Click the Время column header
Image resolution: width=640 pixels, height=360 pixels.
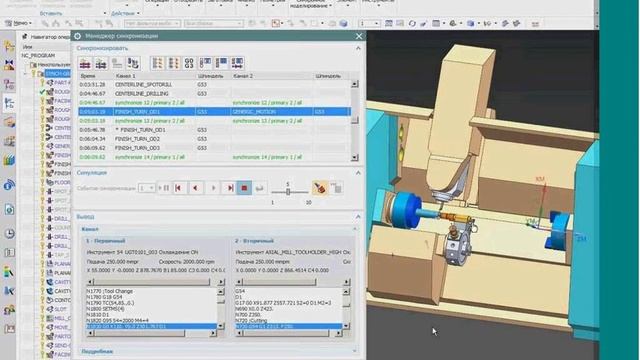pos(96,76)
